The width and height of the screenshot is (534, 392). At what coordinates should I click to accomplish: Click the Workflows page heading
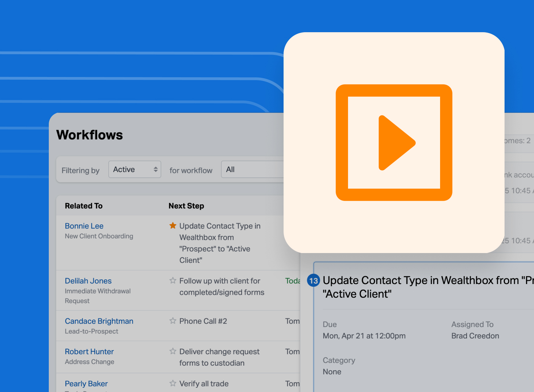(x=89, y=135)
